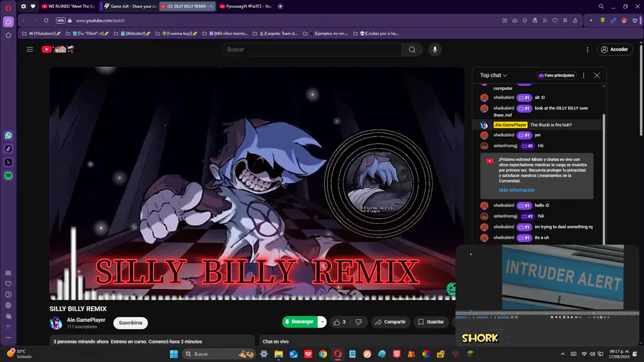Open the Opera main menu logo
The image size is (644, 362).
pyautogui.click(x=8, y=8)
